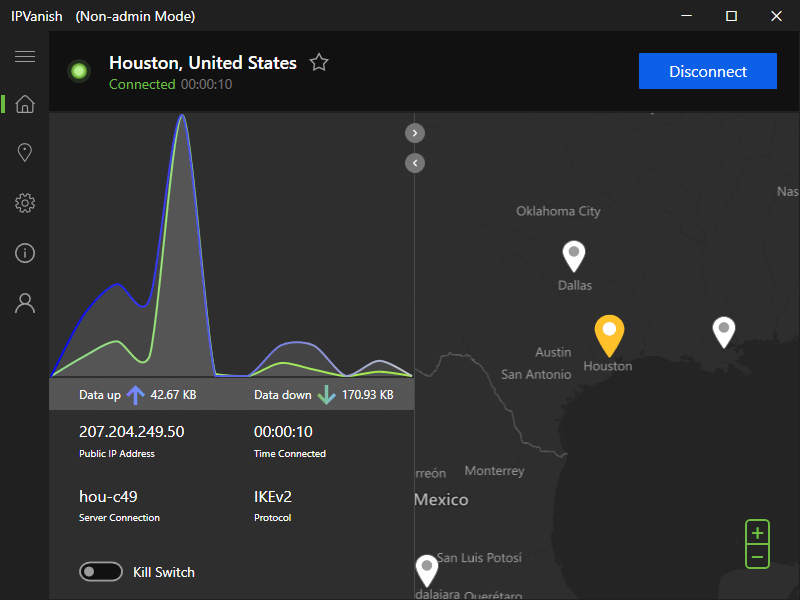The height and width of the screenshot is (600, 800).
Task: Click Data down value 170.93 KB
Action: click(x=367, y=395)
